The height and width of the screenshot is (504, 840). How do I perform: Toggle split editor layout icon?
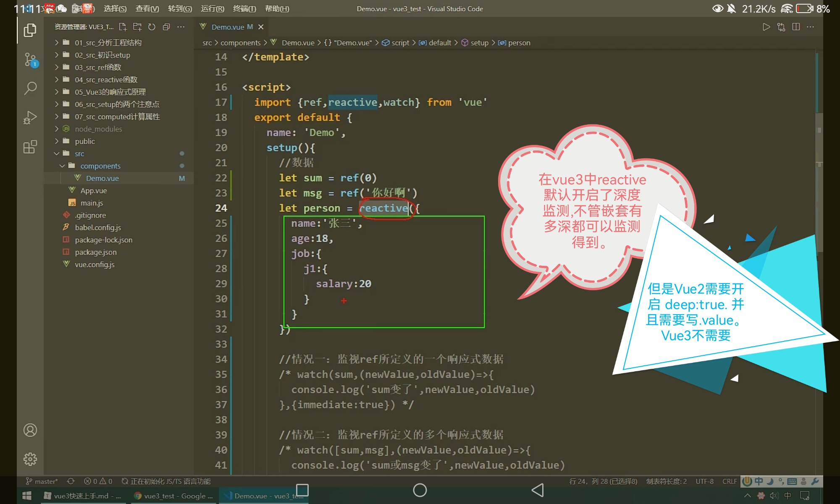(x=795, y=27)
